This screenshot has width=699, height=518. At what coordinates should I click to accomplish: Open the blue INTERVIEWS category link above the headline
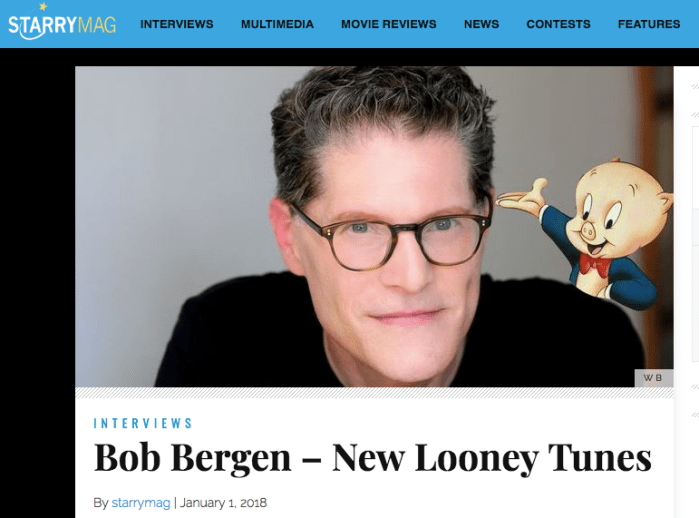pos(143,423)
